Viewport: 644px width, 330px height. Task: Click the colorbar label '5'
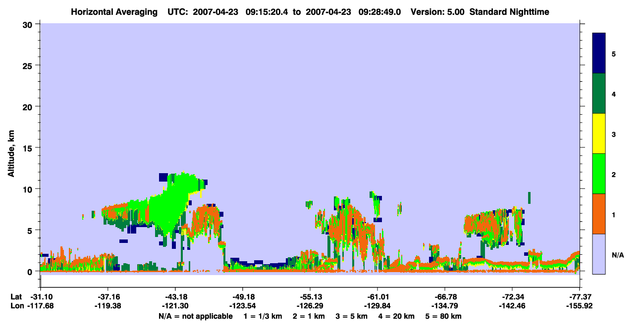(614, 54)
